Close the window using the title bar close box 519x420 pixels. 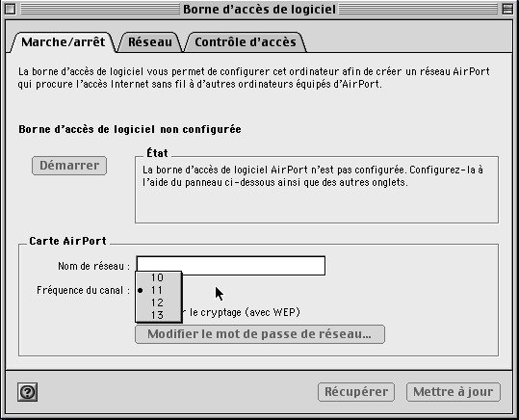point(11,9)
